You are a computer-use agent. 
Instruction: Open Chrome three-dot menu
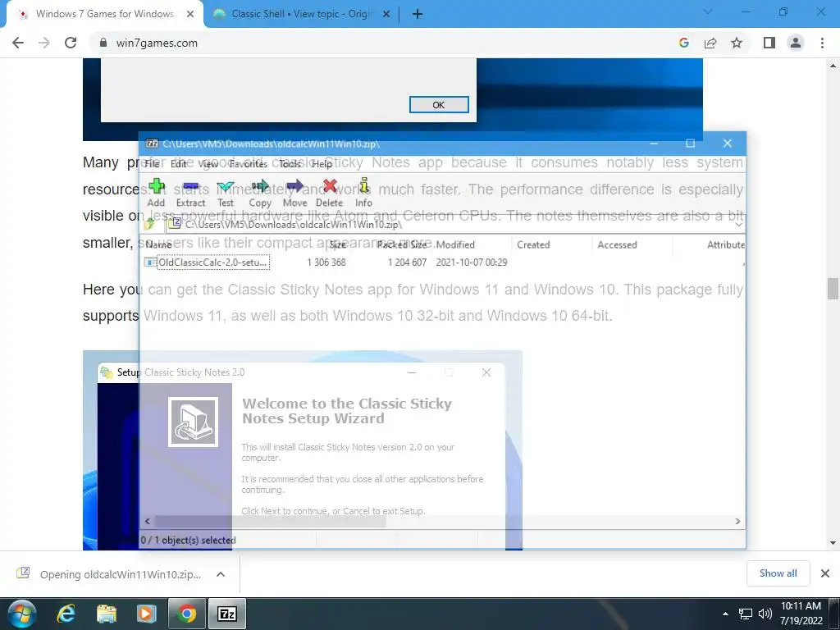(822, 43)
